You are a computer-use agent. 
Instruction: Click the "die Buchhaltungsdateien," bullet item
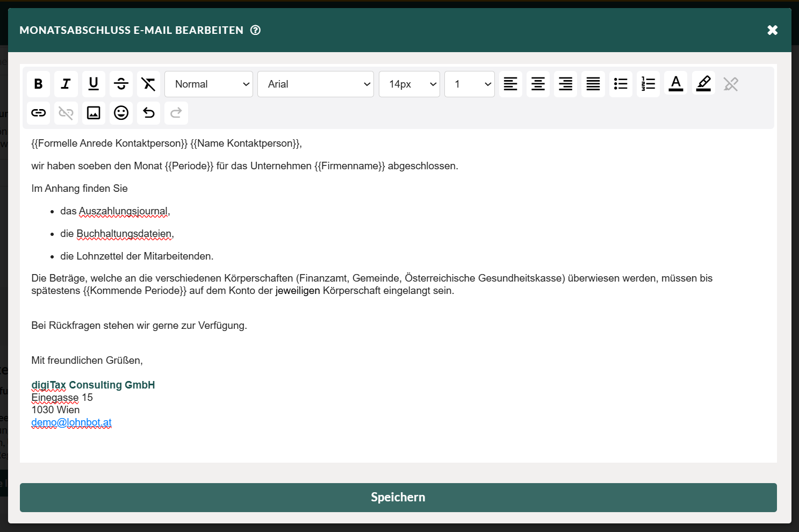(x=117, y=234)
